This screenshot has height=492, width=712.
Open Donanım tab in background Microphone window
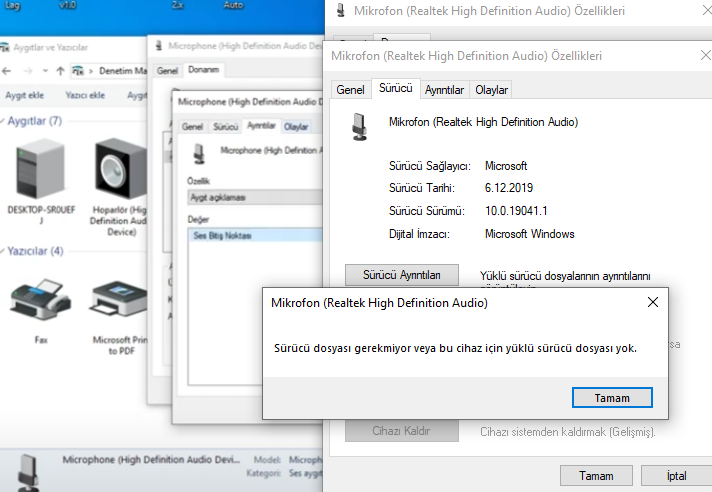click(x=203, y=69)
